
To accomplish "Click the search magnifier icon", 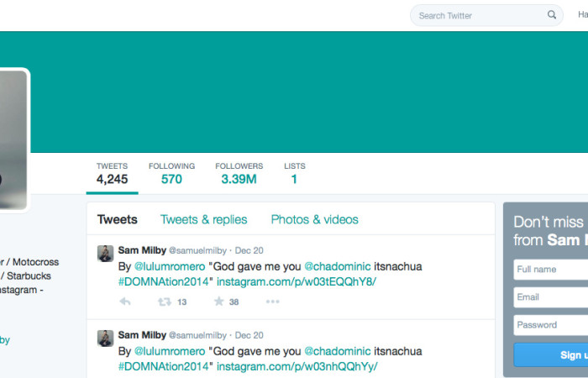I will (552, 14).
